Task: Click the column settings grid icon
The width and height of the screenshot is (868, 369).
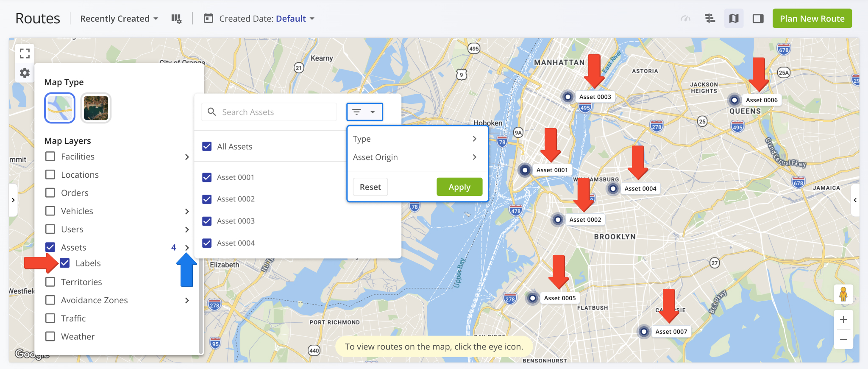Action: point(176,19)
